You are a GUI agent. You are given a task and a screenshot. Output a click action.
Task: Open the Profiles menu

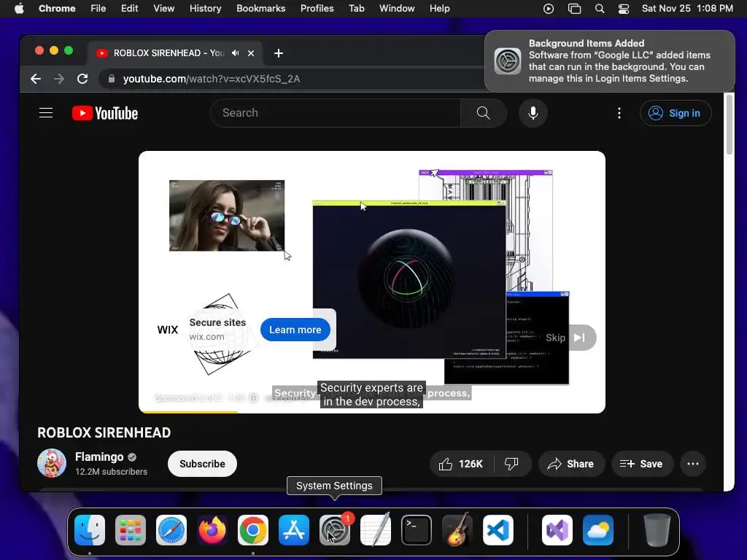pyautogui.click(x=317, y=9)
